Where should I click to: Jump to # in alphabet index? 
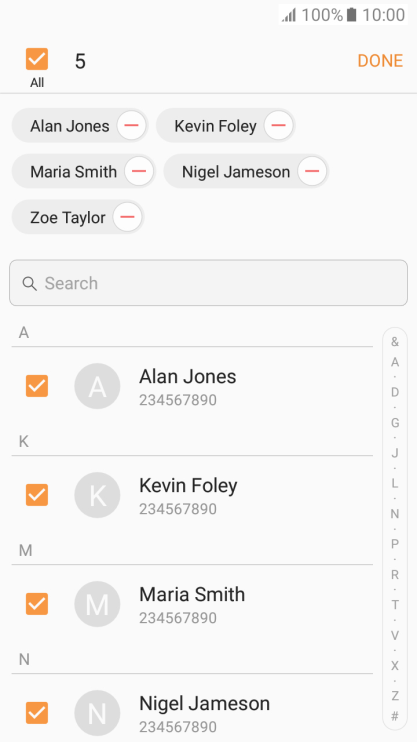pyautogui.click(x=395, y=716)
